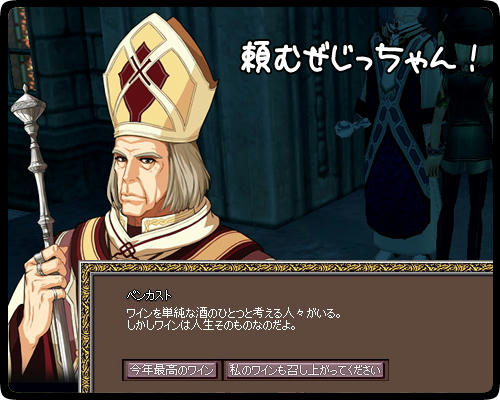Click the gold ornate top border of the dialog
This screenshot has height=400, width=500.
[x=287, y=267]
